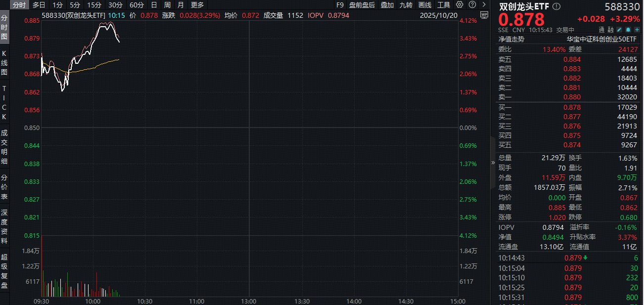
Task: Click the WP monitor icon on chart
Action: (484, 15)
